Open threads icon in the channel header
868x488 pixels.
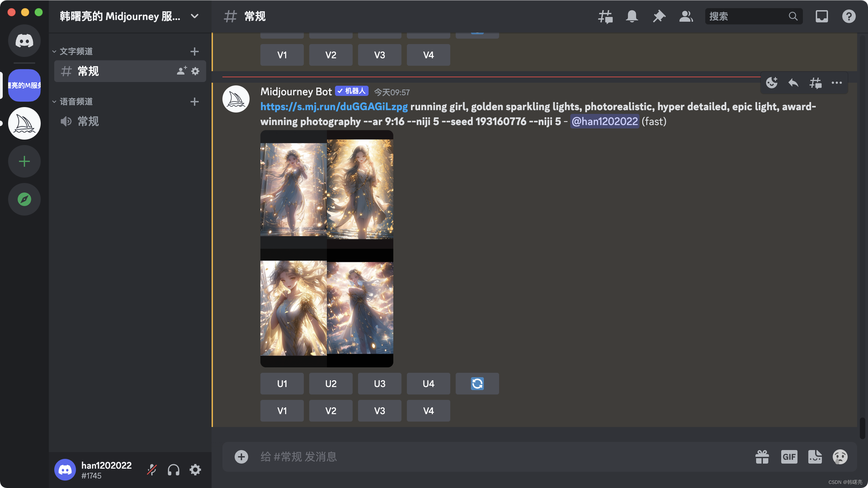pyautogui.click(x=605, y=16)
